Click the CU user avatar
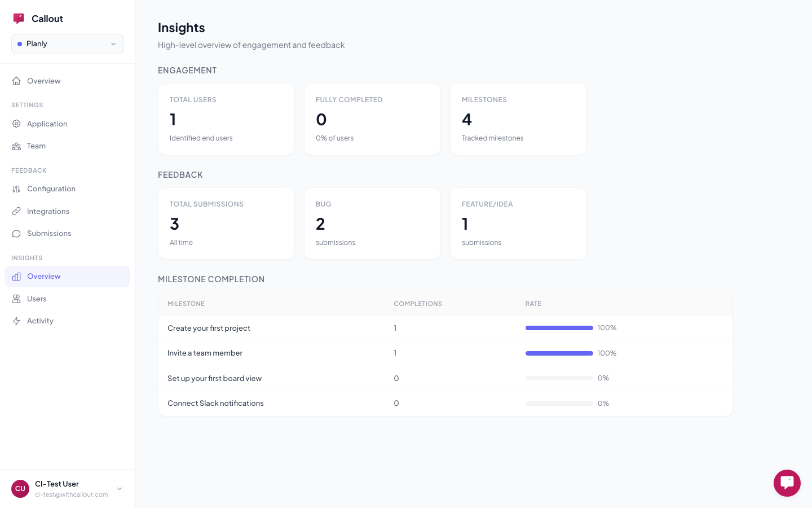The height and width of the screenshot is (508, 812). [x=20, y=489]
